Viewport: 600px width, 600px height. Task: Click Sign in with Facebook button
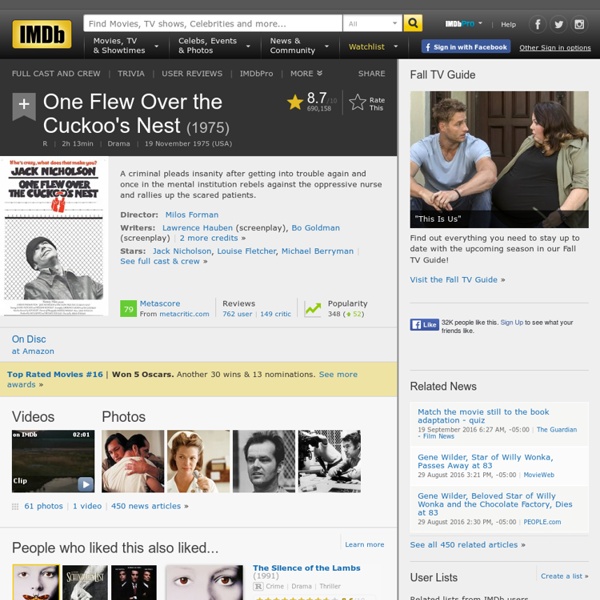466,47
